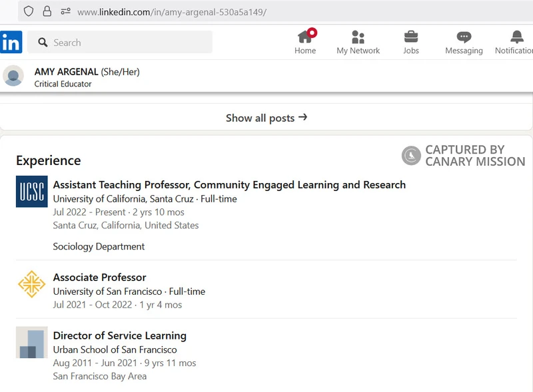Click 'Jul 2022 - Present · 2 yrs 10 mos'
Viewport: 533px width, 392px height.
pyautogui.click(x=119, y=212)
